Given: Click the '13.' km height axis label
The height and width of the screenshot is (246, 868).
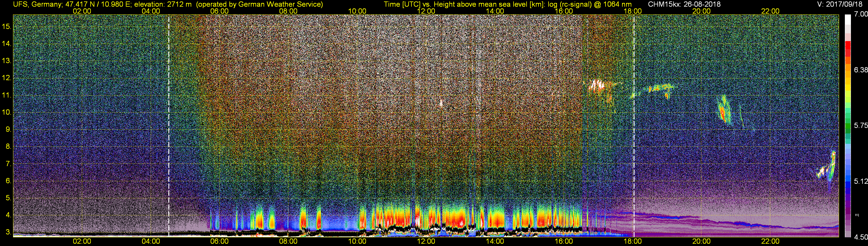Looking at the screenshot, I should click(7, 61).
